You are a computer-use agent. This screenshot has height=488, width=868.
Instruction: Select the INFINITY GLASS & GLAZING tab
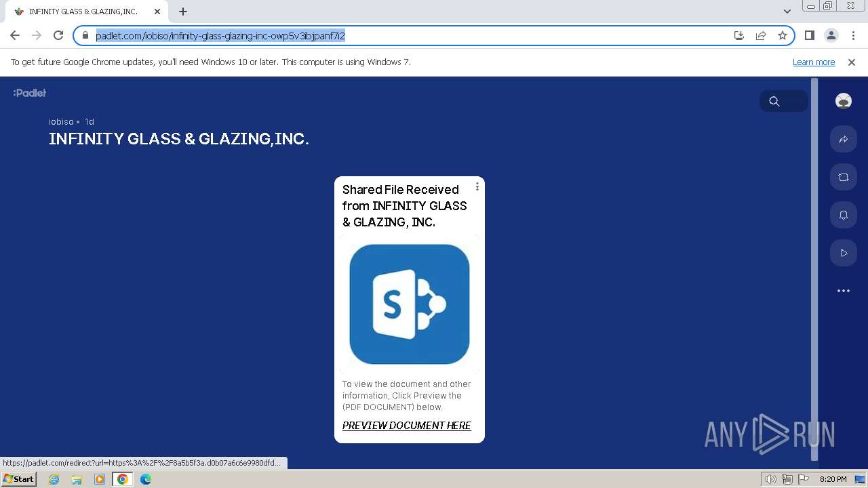[88, 12]
